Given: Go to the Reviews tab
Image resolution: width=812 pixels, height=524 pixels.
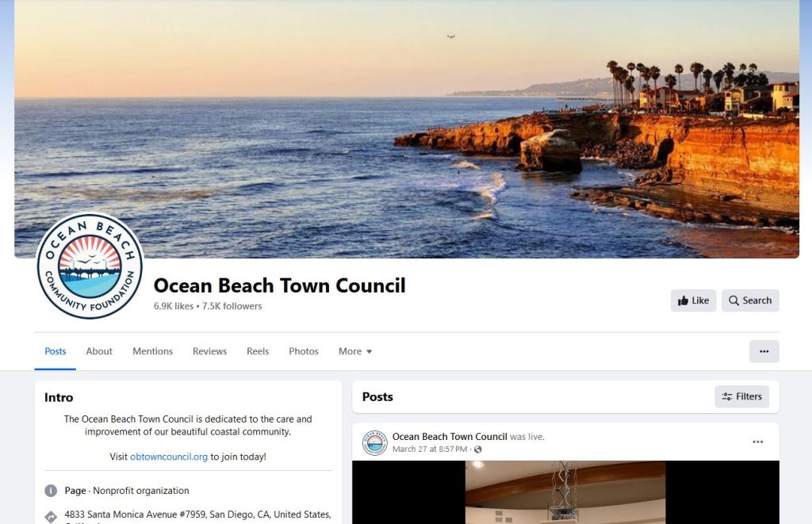Looking at the screenshot, I should click(209, 351).
